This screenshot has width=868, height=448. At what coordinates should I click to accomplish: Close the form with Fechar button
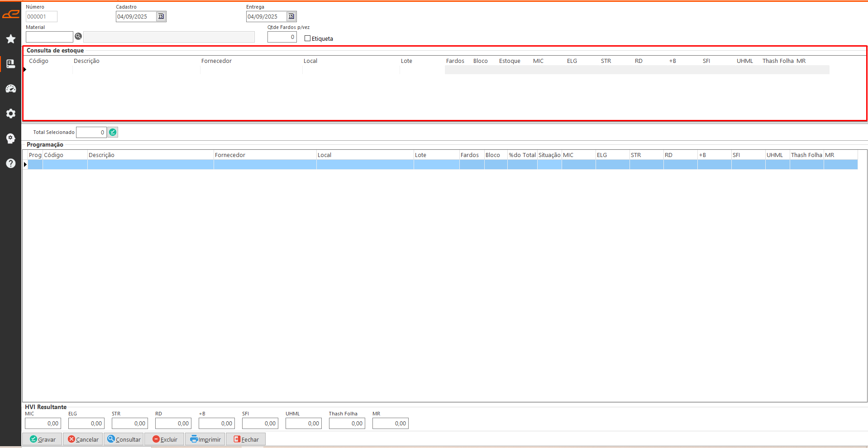click(x=246, y=439)
